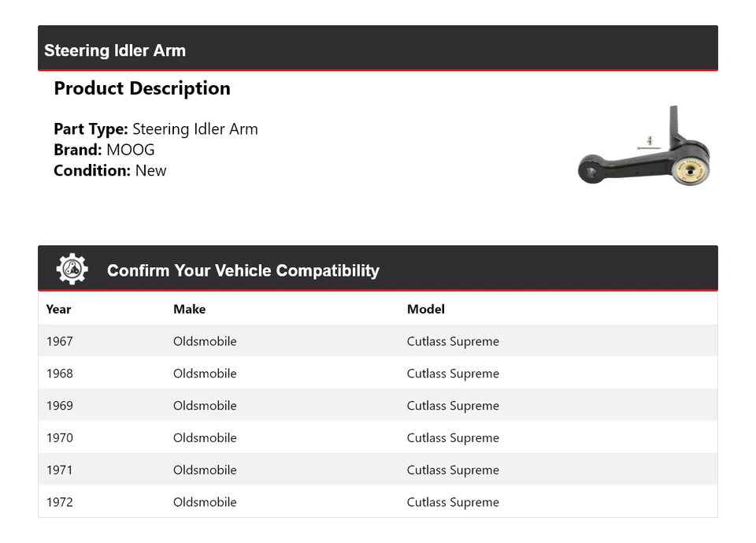Select the 1969 Cutlass Supreme model cell
This screenshot has width=756, height=543.
point(453,406)
